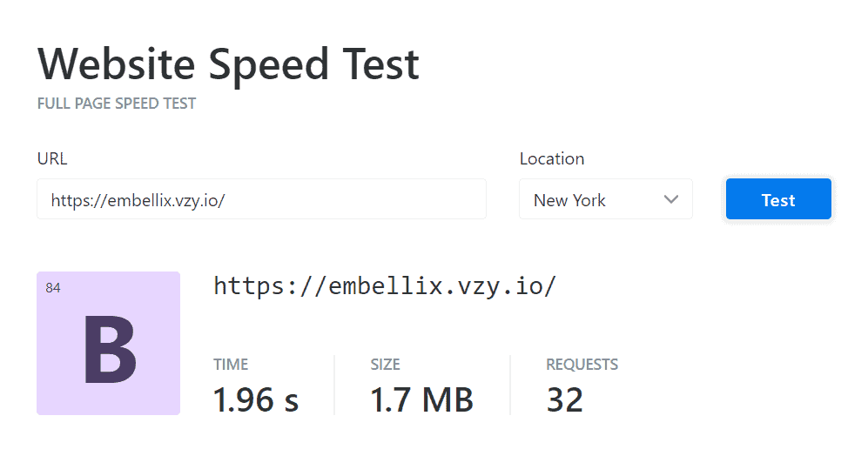This screenshot has height=456, width=868.
Task: Select the SIZE metric label
Action: click(x=385, y=365)
